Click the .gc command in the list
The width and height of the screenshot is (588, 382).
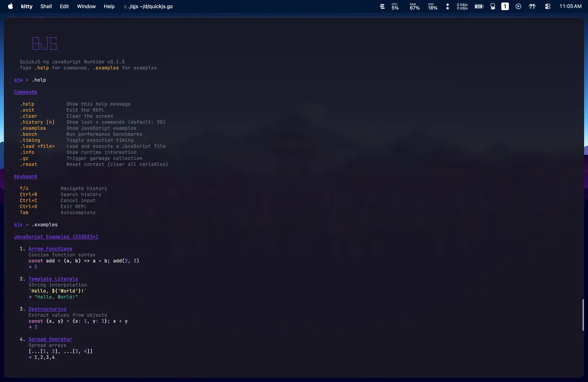(x=24, y=158)
